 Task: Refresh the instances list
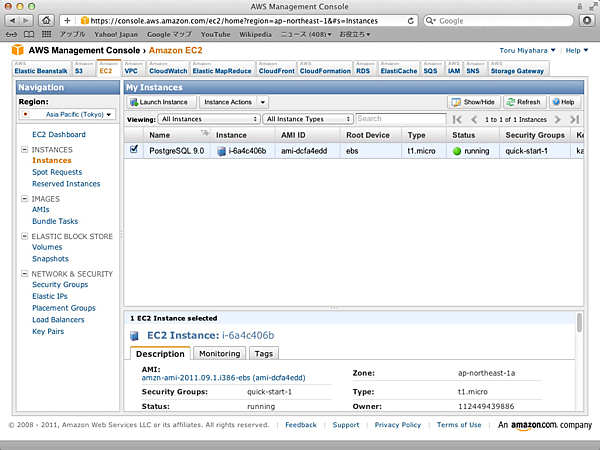(523, 102)
